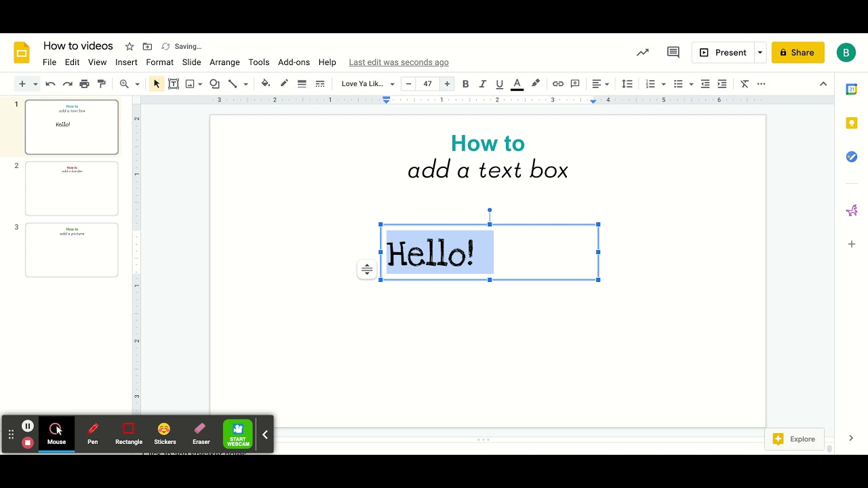Undo the last action in the toolbar
This screenshot has width=868, height=488.
pos(50,84)
